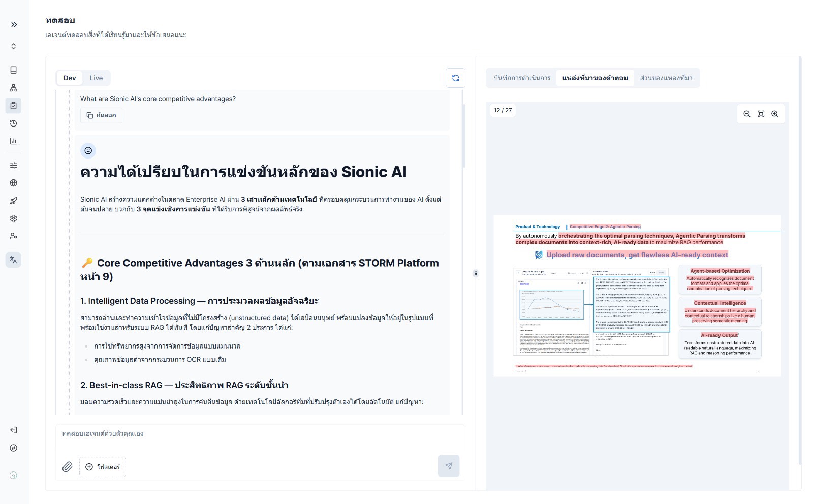Open the history clock icon in sidebar

click(x=14, y=123)
